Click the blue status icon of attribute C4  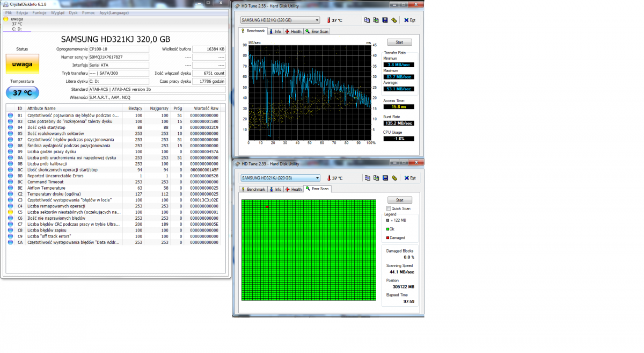pyautogui.click(x=10, y=206)
